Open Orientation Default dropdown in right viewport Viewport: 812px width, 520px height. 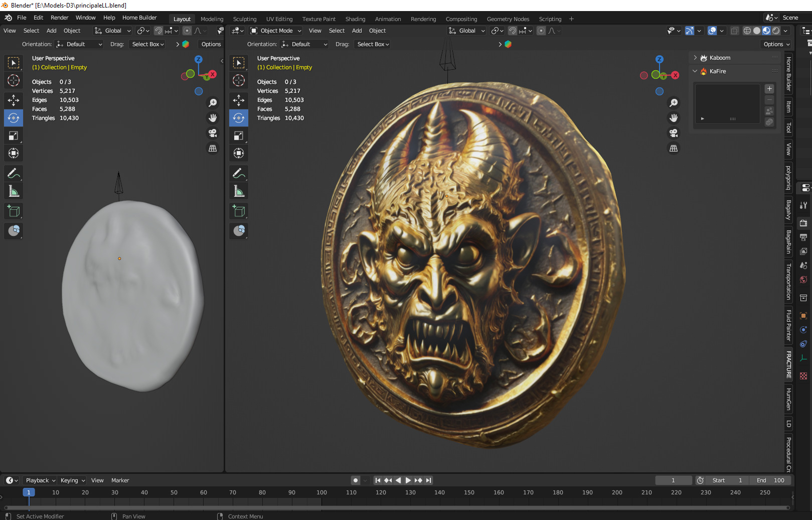(304, 44)
